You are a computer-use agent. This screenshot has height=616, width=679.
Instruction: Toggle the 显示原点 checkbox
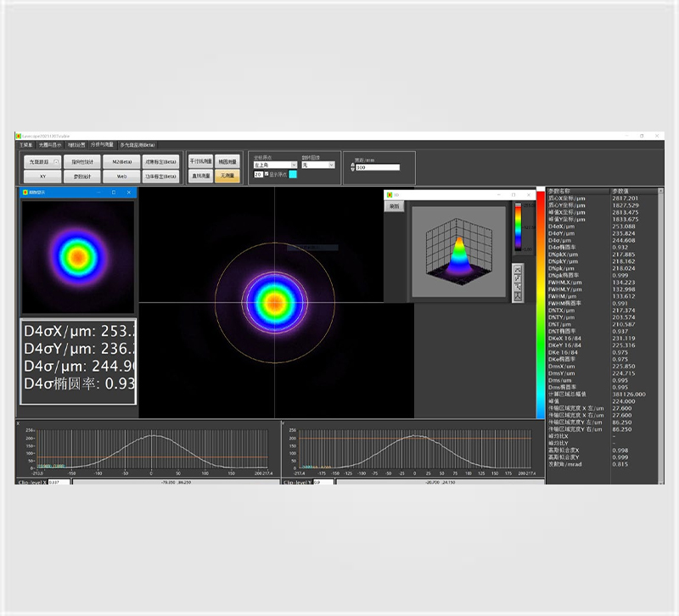pyautogui.click(x=267, y=174)
